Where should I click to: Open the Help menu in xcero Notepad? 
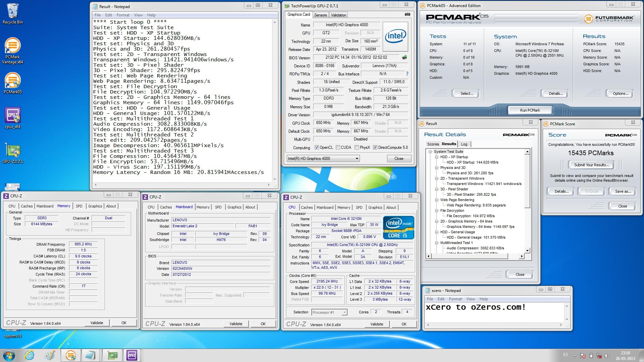(484, 299)
